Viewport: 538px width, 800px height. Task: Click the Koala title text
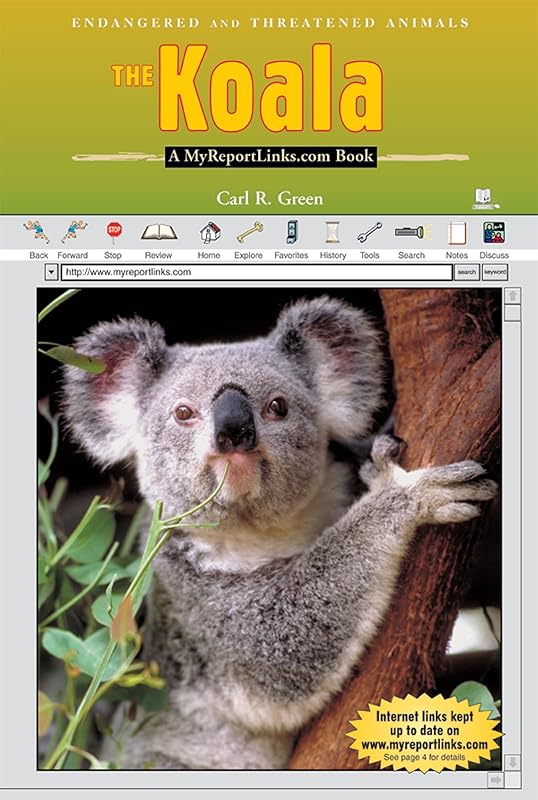click(271, 88)
